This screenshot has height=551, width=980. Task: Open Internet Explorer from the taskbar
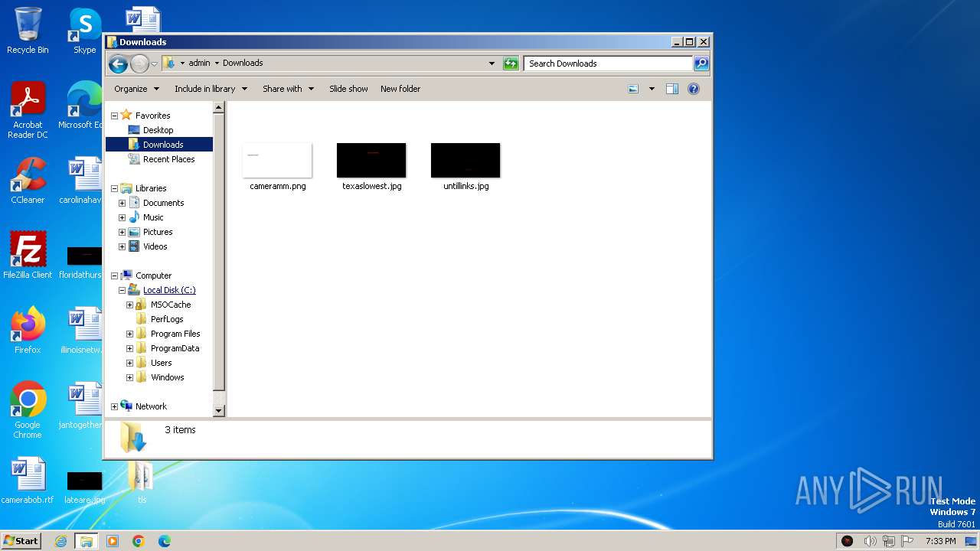pyautogui.click(x=61, y=541)
